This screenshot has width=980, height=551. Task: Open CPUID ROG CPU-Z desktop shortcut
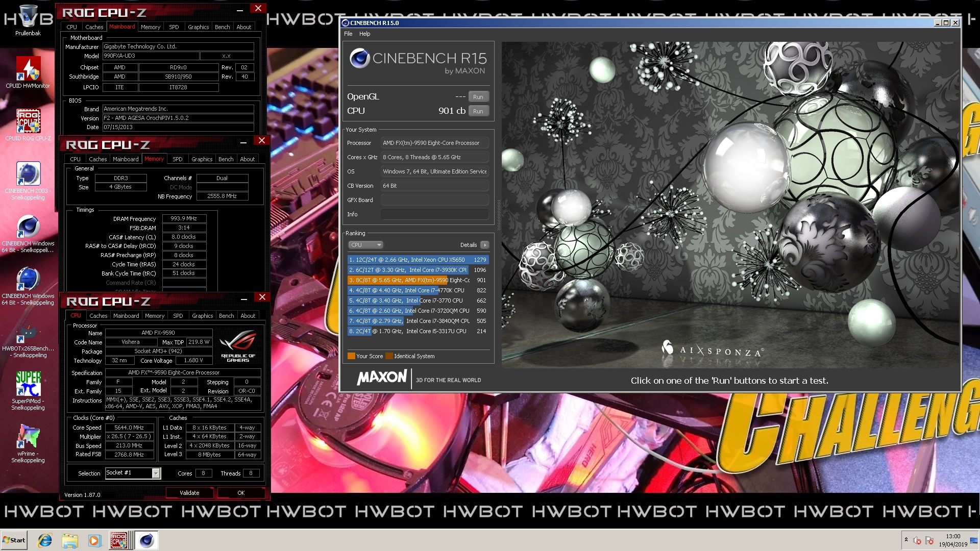pos(28,125)
